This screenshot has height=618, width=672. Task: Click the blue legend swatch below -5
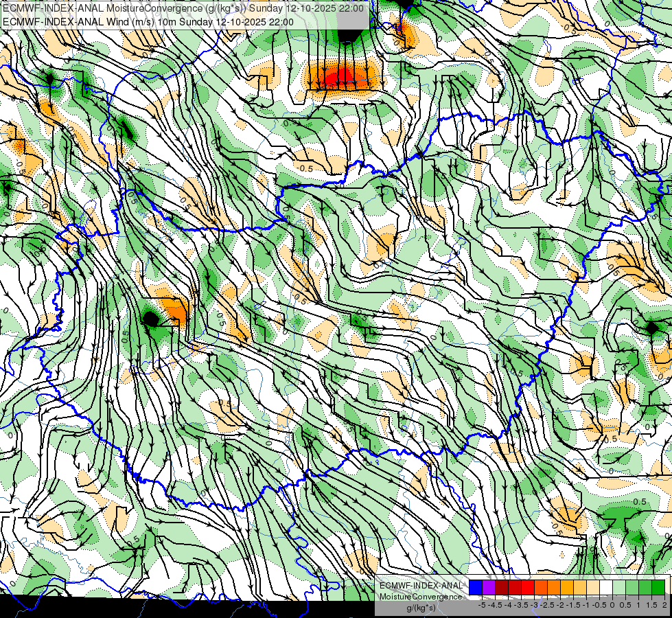coord(476,587)
